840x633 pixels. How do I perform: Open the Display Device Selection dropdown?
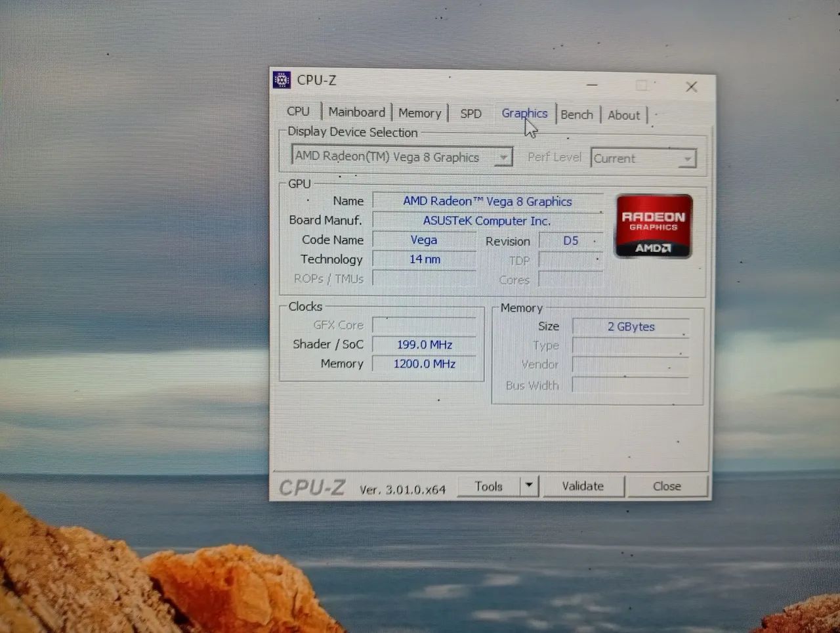coord(402,156)
